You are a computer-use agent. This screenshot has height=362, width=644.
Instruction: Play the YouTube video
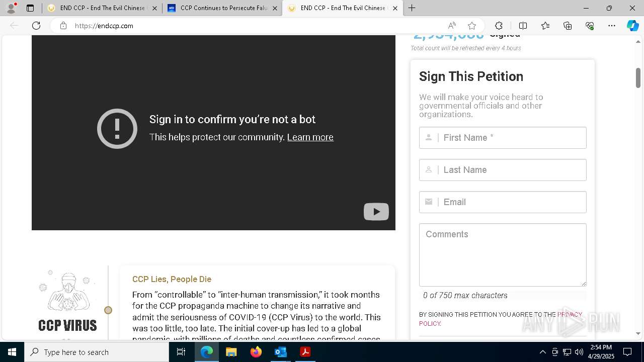pos(376,212)
